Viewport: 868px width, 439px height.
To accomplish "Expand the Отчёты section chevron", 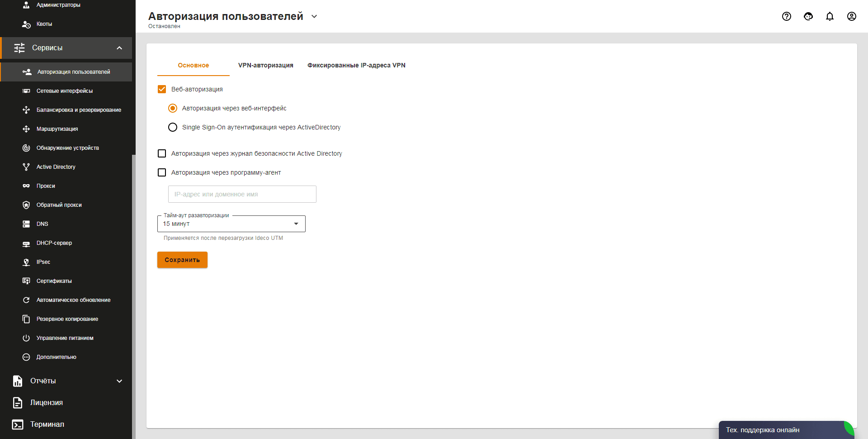I will (x=119, y=381).
